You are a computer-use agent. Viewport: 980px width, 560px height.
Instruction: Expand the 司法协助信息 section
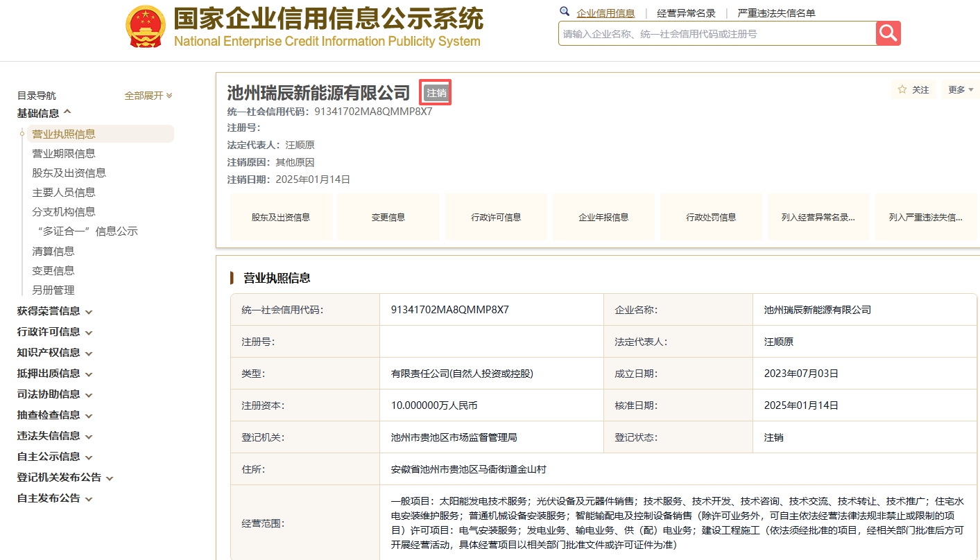click(55, 394)
